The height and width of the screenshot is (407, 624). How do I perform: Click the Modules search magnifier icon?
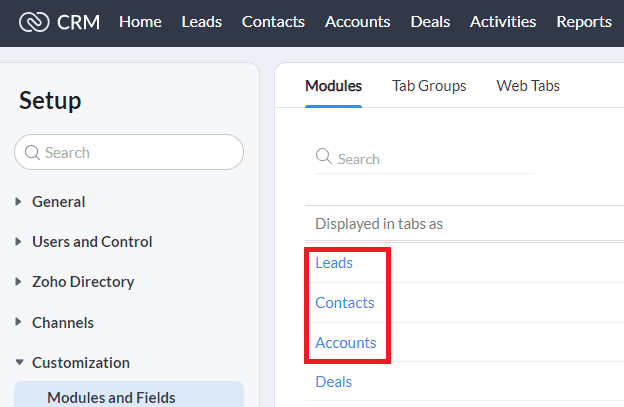[324, 158]
